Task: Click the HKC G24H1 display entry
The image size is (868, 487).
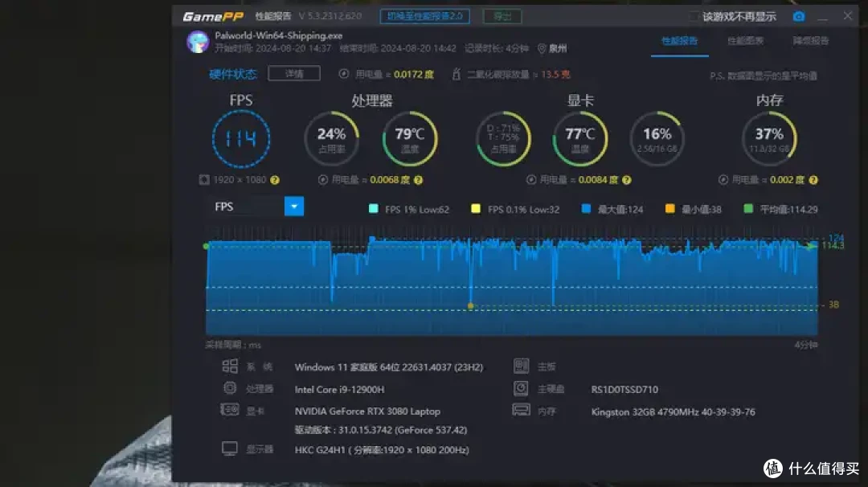Action: (382, 449)
